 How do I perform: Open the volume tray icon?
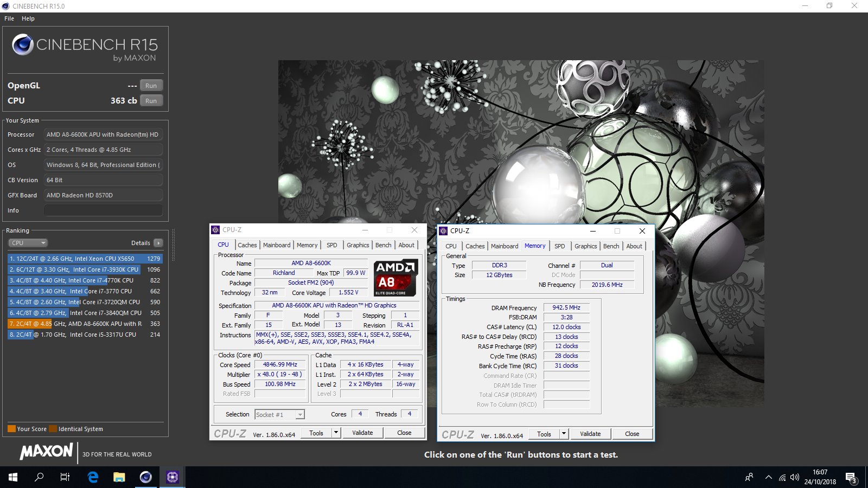[795, 477]
